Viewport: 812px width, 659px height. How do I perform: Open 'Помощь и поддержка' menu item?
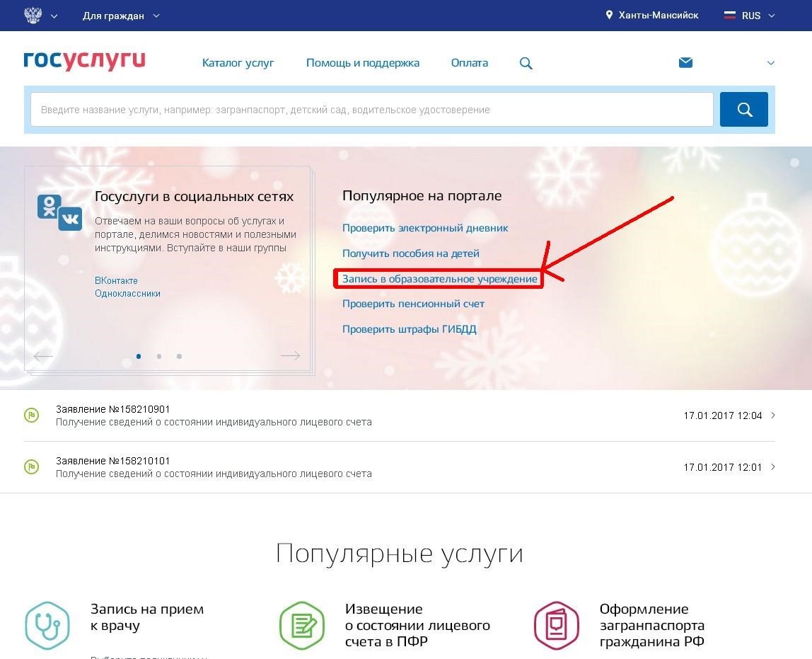362,63
